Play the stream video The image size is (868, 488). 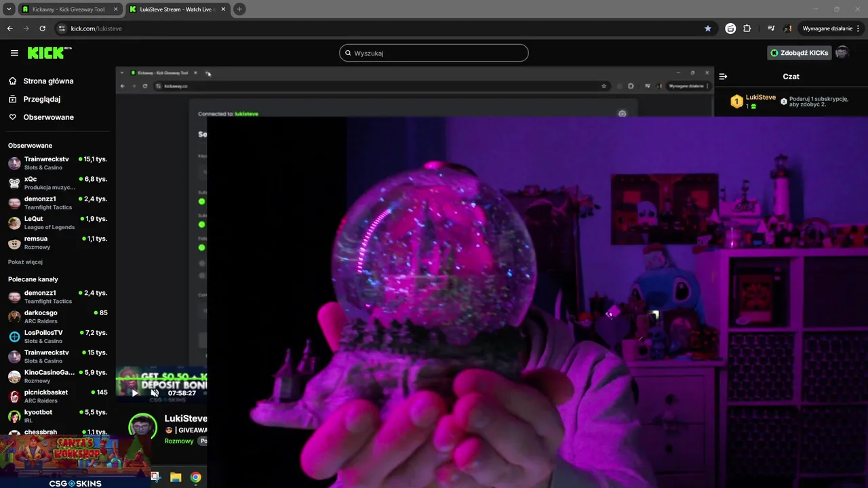coord(134,392)
